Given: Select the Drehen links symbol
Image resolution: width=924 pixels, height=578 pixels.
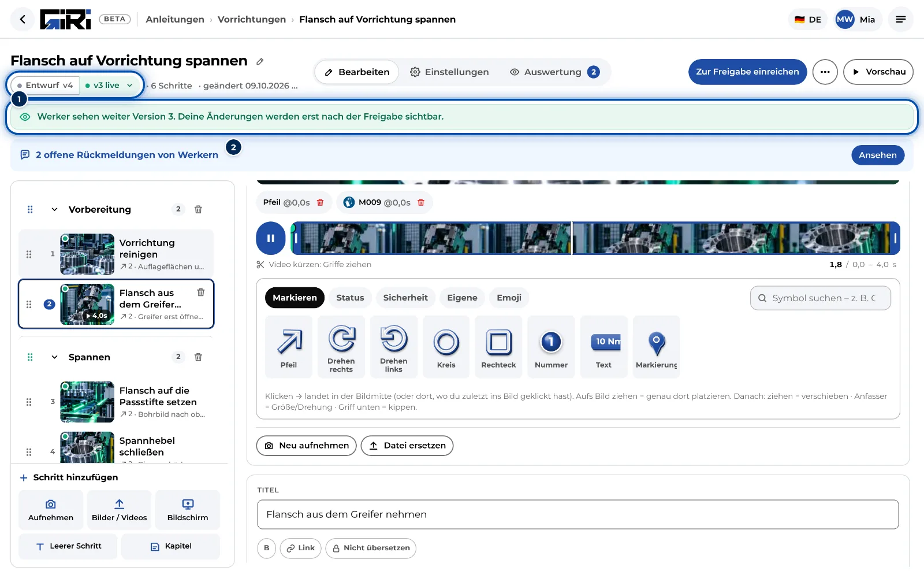Looking at the screenshot, I should pos(394,347).
